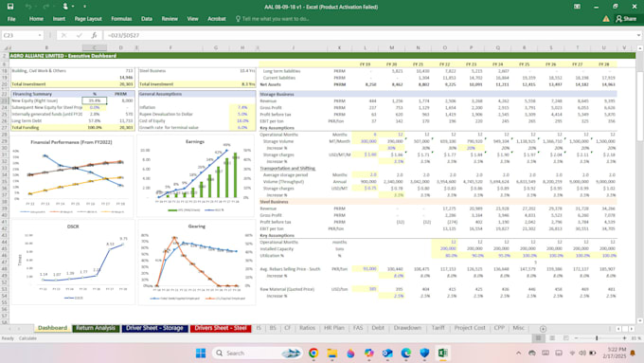Click the yellow warning triangle icon
644x363 pixels.
[x=606, y=19]
